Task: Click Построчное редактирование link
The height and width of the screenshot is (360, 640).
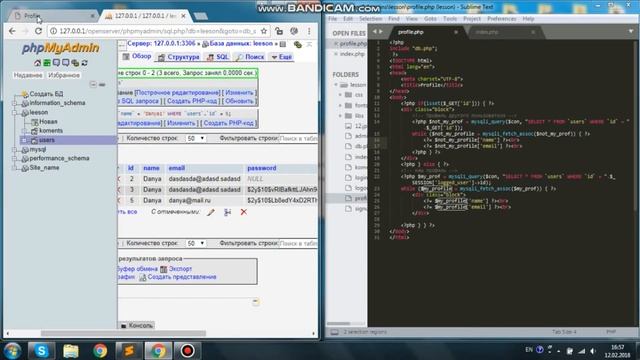Action: coord(178,93)
